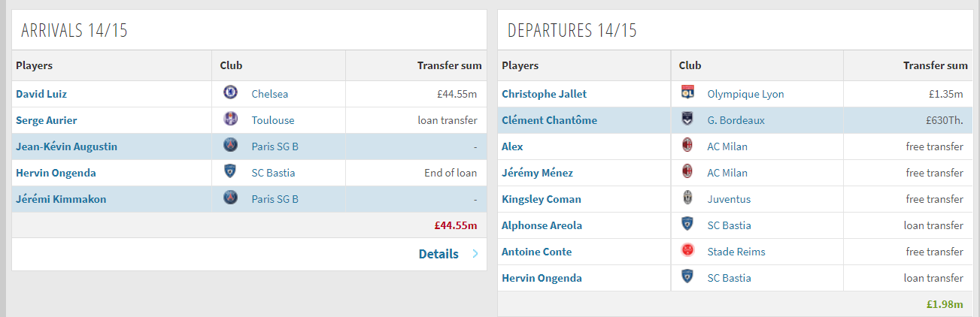Screen dimensions: 980x317
Task: Click the Olympique Lyon club name
Action: click(745, 94)
